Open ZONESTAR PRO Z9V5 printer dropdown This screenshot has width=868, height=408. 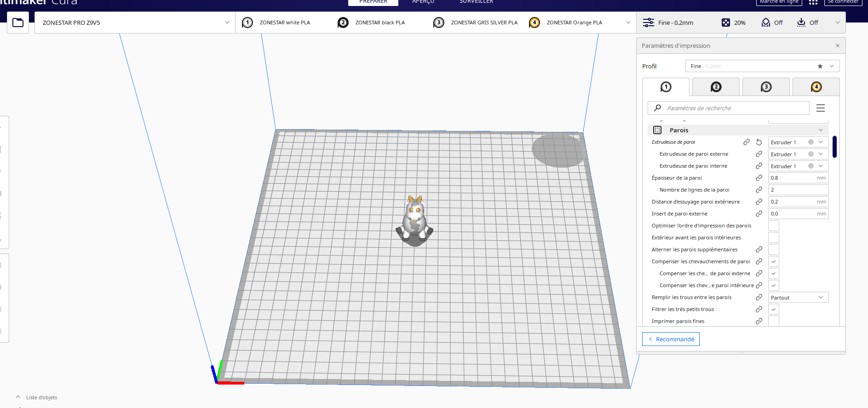[x=135, y=23]
